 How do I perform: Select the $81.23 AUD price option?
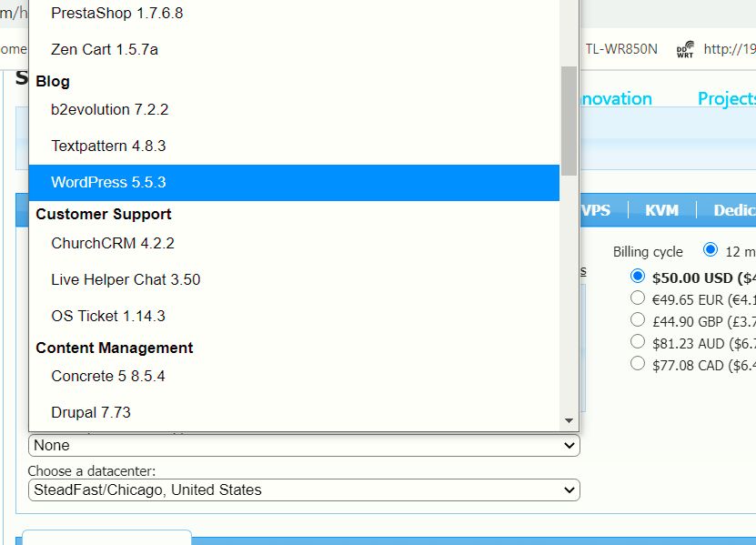point(638,341)
